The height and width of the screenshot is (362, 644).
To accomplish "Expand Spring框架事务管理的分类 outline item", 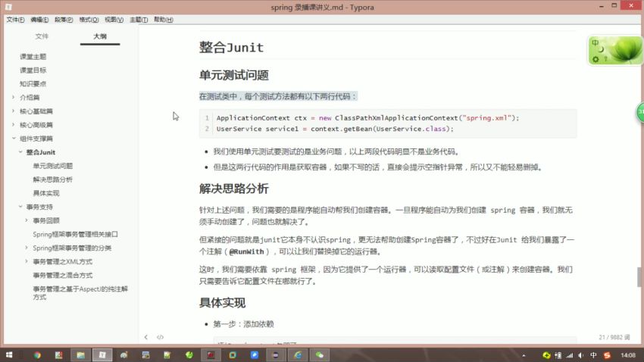I will [x=27, y=248].
